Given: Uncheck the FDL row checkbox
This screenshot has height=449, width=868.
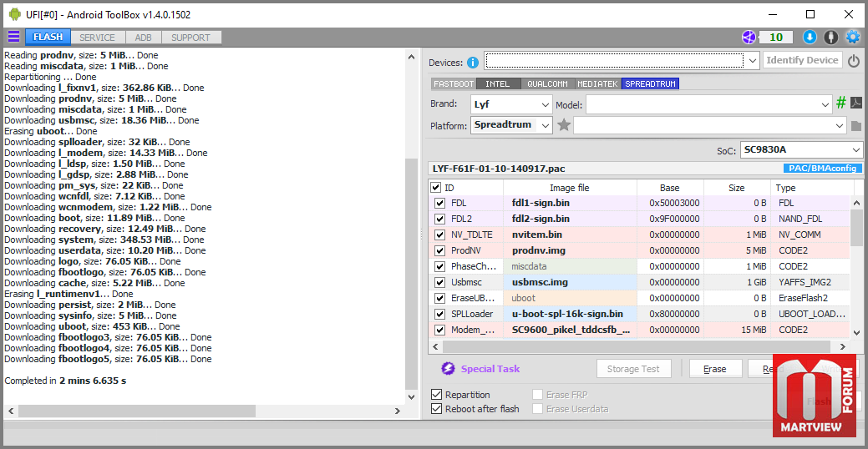Looking at the screenshot, I should tap(440, 203).
